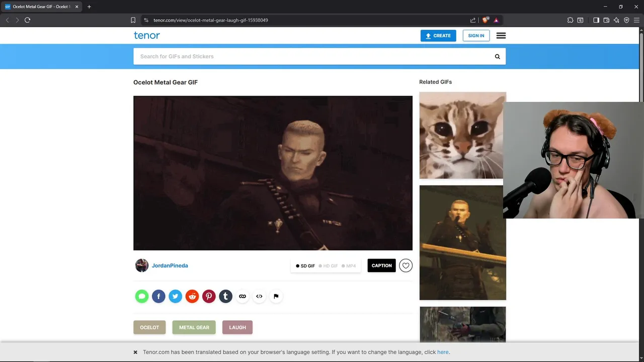Open the partially visible third related GIF
The width and height of the screenshot is (644, 362).
[462, 324]
